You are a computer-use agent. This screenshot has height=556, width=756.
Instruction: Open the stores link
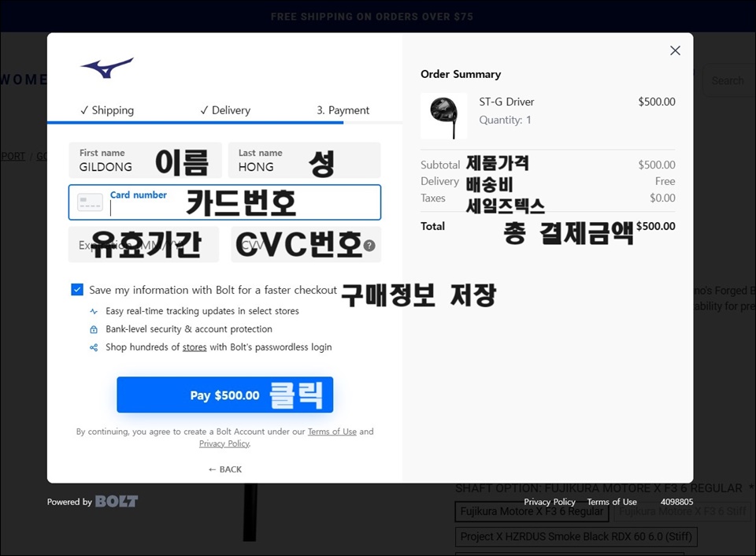(x=195, y=347)
